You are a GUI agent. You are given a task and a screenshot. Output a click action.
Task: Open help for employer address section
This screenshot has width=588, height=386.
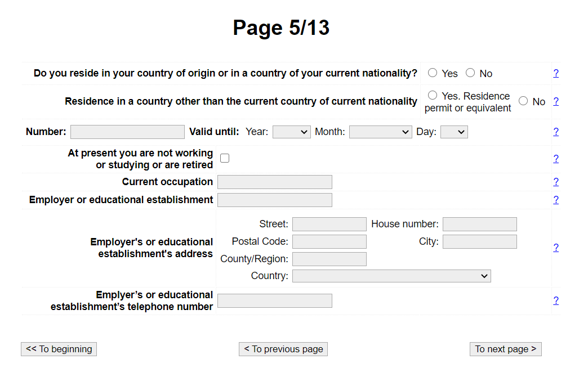[556, 248]
